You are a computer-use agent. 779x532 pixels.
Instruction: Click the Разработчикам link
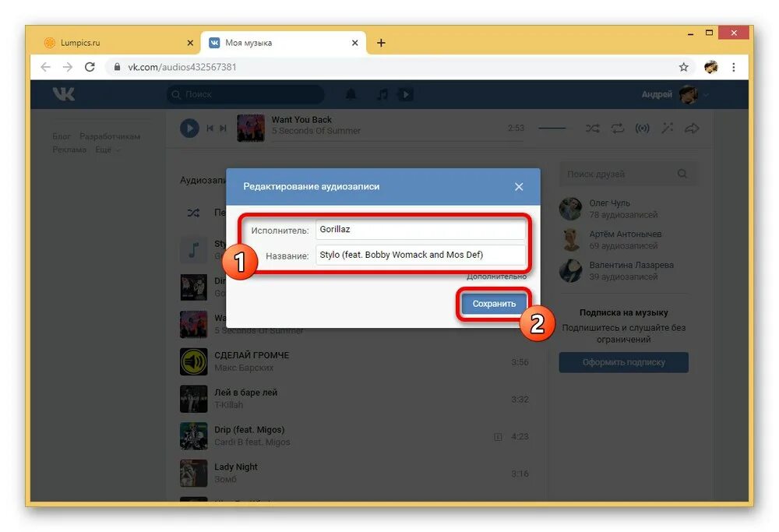coord(110,136)
